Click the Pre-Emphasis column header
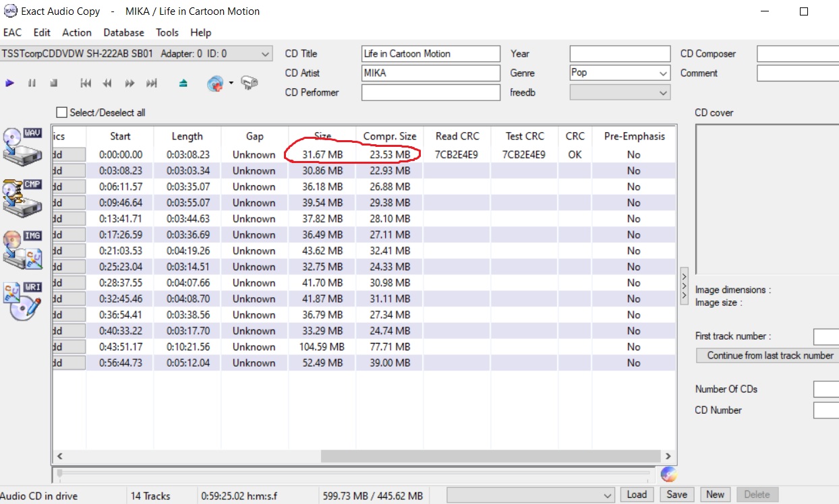 coord(634,136)
